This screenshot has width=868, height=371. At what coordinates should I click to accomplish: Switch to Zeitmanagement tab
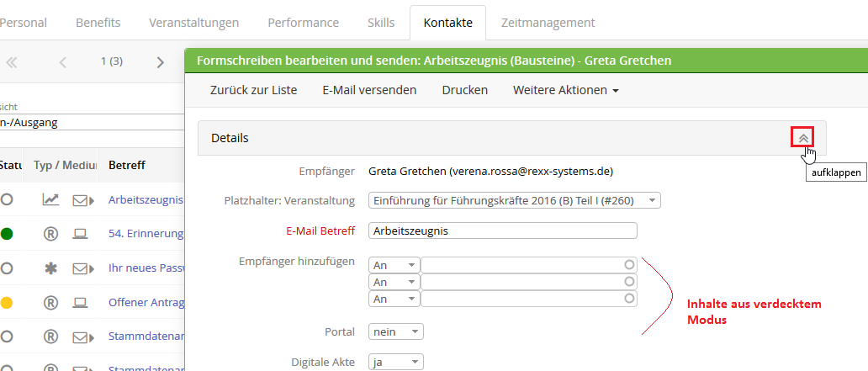548,23
